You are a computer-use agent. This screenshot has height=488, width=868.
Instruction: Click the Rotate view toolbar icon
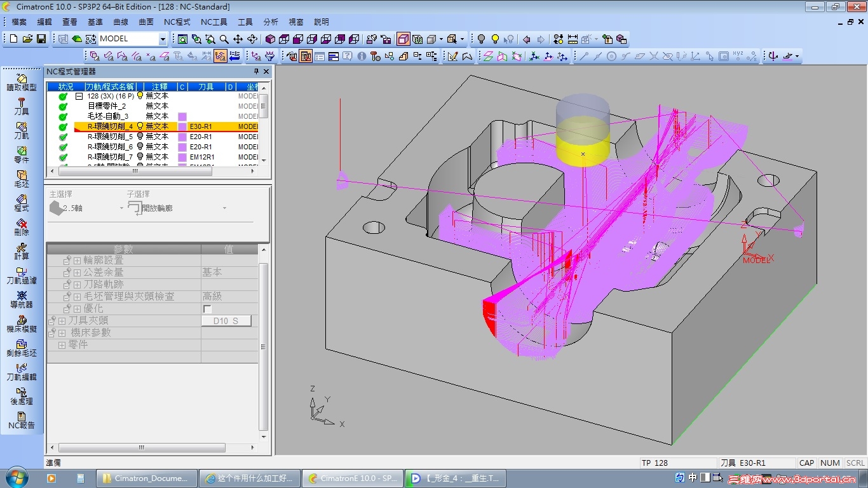coord(252,39)
